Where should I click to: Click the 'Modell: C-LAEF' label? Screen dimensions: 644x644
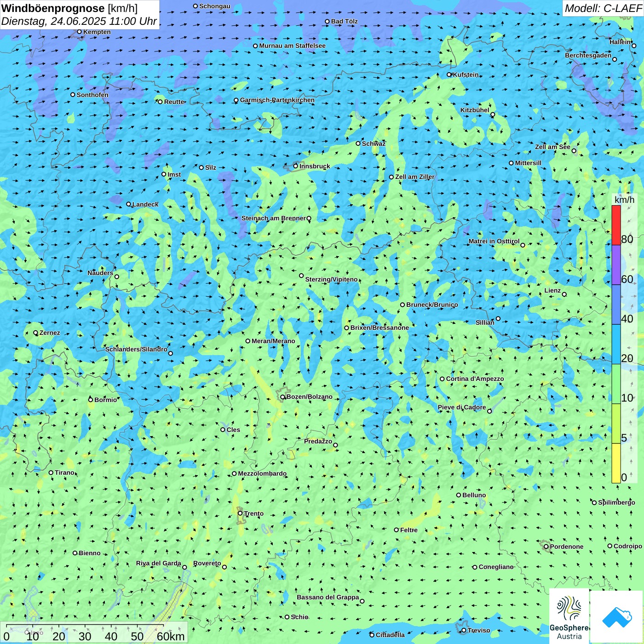tap(603, 8)
